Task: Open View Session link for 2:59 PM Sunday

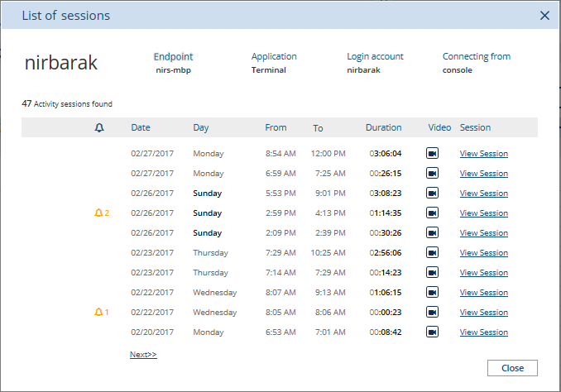Action: pos(483,213)
